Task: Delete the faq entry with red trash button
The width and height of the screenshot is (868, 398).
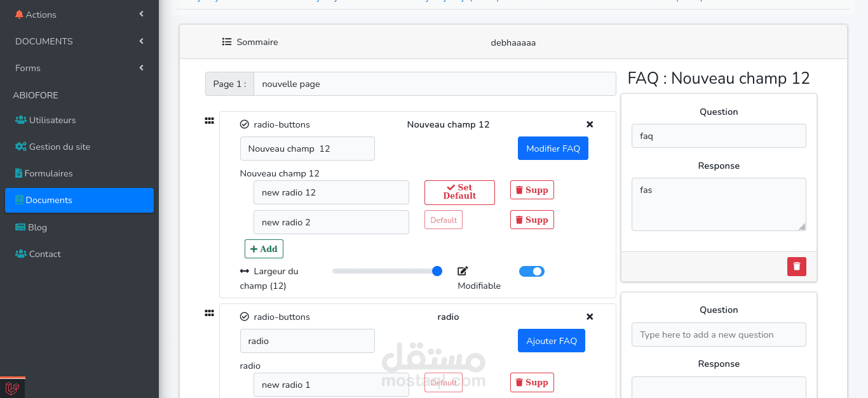Action: click(797, 267)
